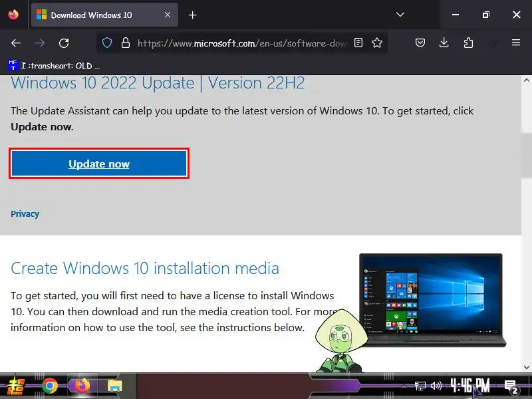The width and height of the screenshot is (532, 399).
Task: Click the Update now button
Action: [x=99, y=164]
